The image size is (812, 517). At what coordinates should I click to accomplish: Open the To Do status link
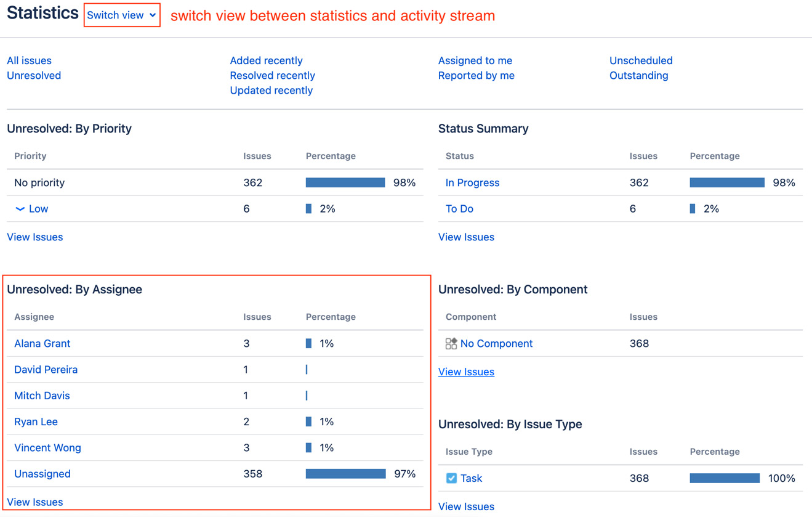click(x=459, y=208)
